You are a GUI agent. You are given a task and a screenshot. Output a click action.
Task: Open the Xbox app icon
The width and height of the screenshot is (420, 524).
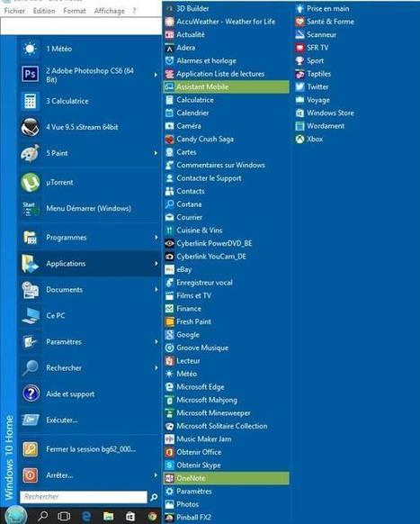(x=299, y=139)
